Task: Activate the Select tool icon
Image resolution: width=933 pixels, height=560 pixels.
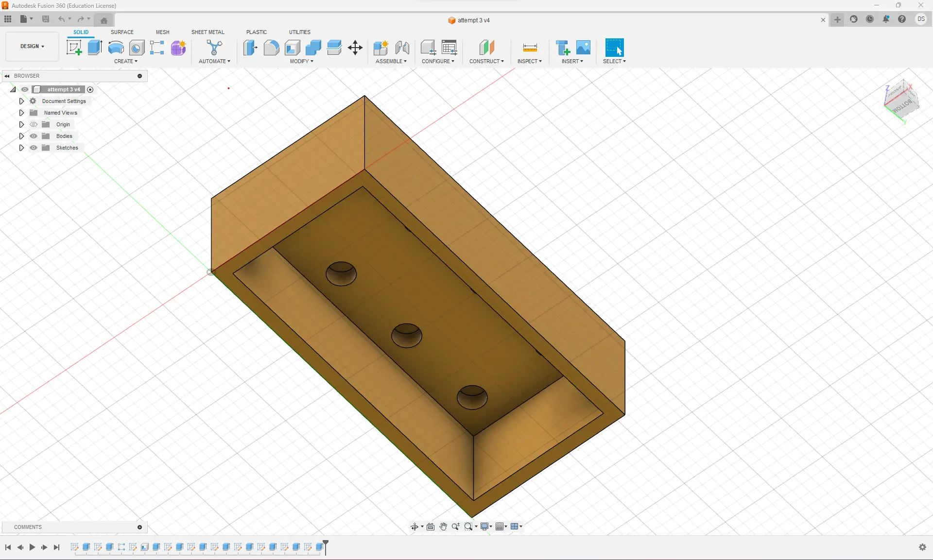Action: coord(614,48)
